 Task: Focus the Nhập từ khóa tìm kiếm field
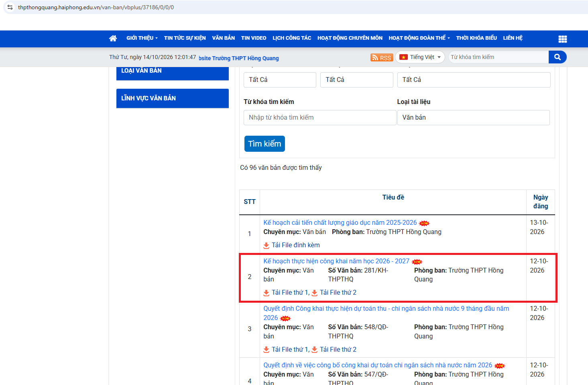click(x=320, y=118)
